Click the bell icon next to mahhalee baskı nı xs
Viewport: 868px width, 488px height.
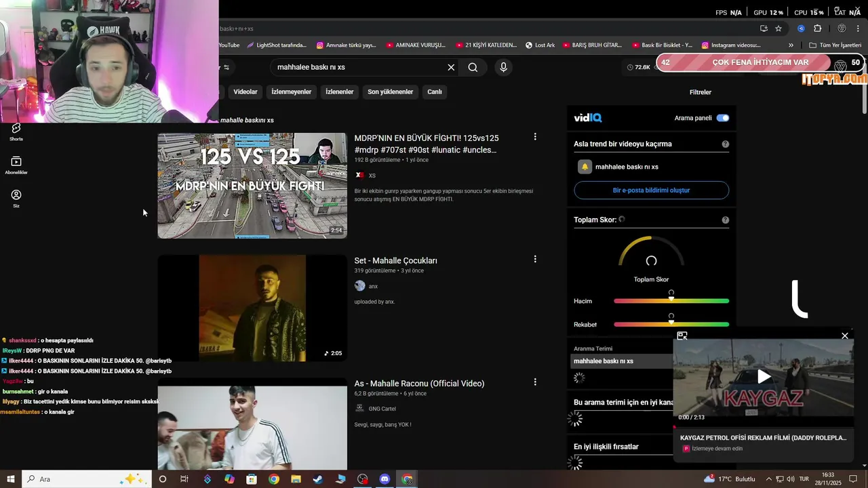585,167
